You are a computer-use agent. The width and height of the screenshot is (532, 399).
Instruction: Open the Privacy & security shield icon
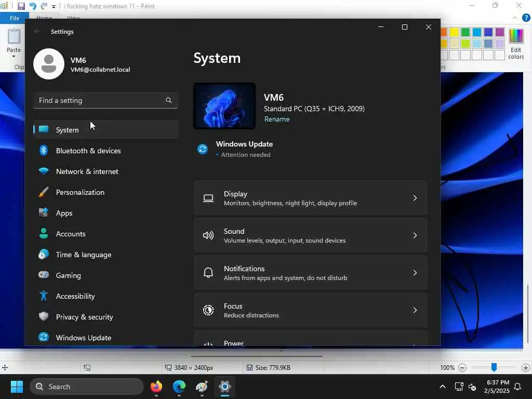click(44, 316)
